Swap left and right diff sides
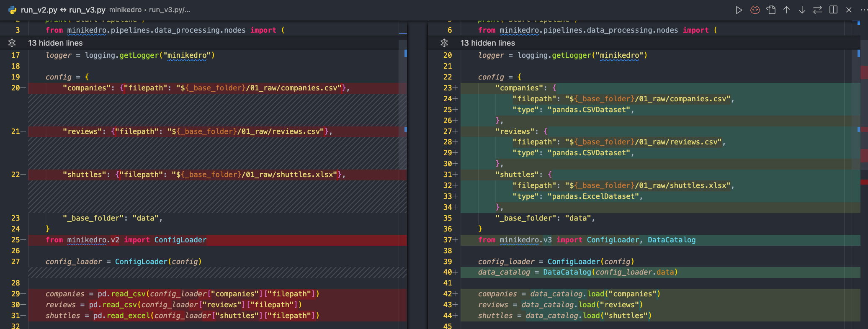868x329 pixels. 817,10
